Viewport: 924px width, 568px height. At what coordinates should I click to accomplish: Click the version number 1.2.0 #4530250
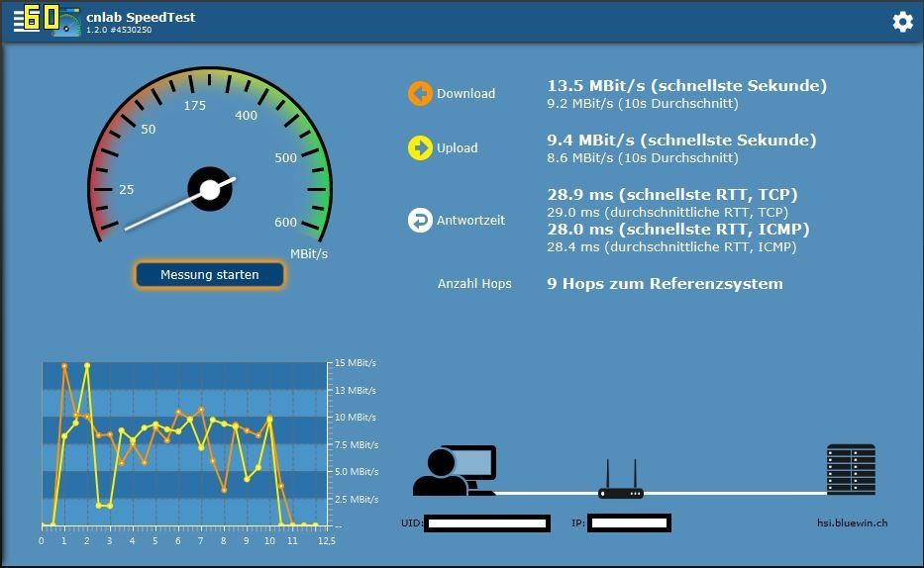pos(119,30)
